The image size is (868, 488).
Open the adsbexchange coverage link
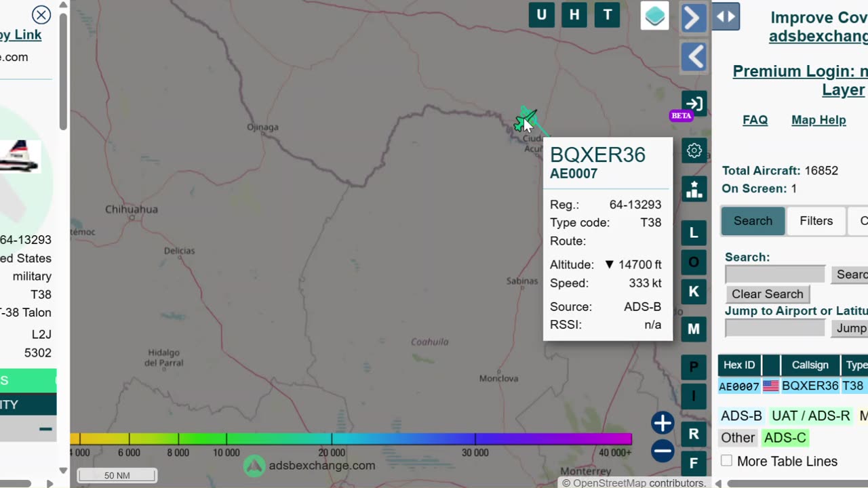click(818, 36)
